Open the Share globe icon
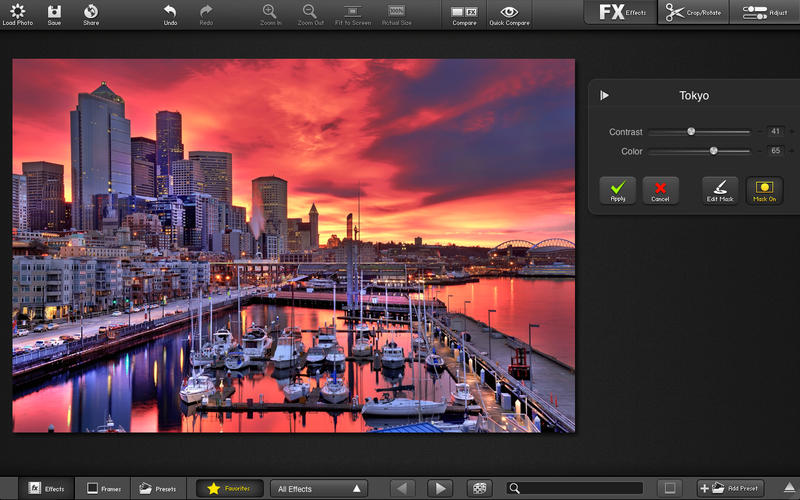800x500 pixels. pos(91,11)
